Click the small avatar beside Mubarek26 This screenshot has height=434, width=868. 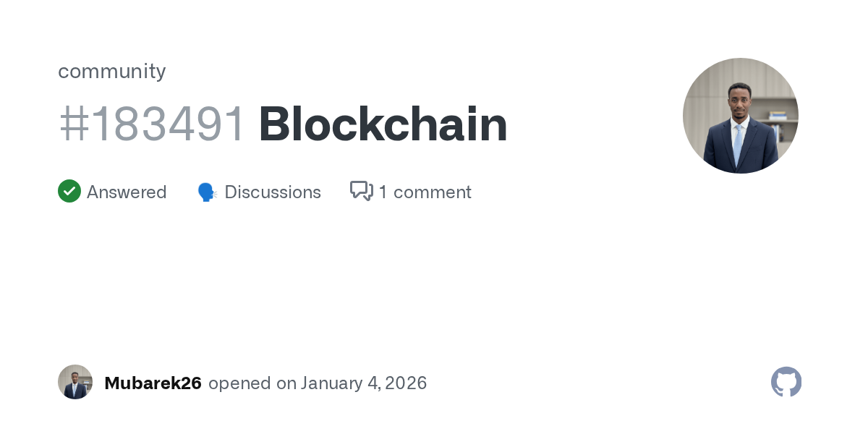click(x=75, y=382)
